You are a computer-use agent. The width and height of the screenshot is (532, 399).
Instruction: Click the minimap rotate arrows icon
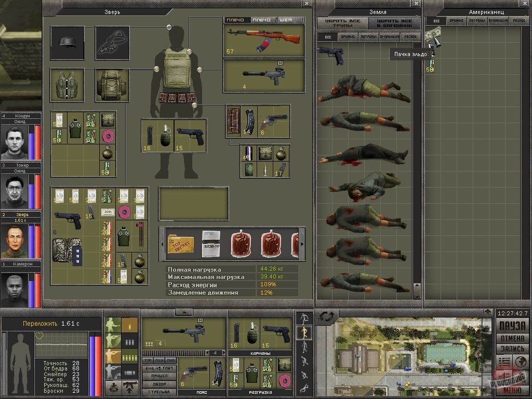tap(326, 316)
